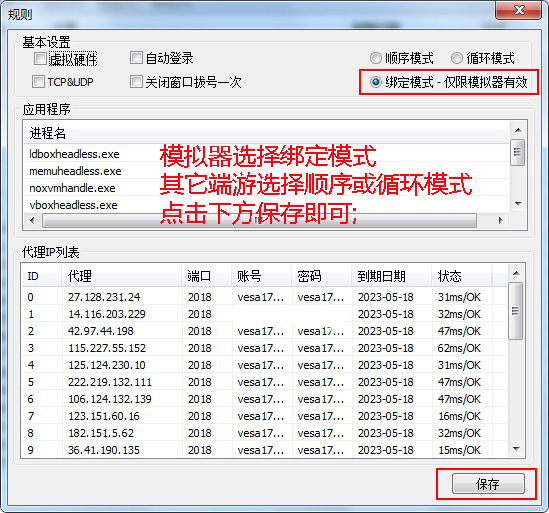Click process list right scroll arrow
Screen dimensions: 549x513
tap(501, 221)
